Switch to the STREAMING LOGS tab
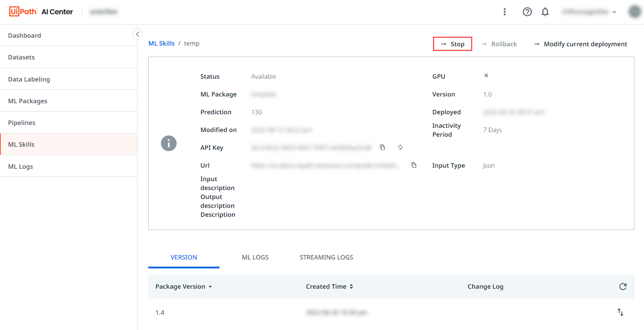644x330 pixels. pyautogui.click(x=326, y=257)
